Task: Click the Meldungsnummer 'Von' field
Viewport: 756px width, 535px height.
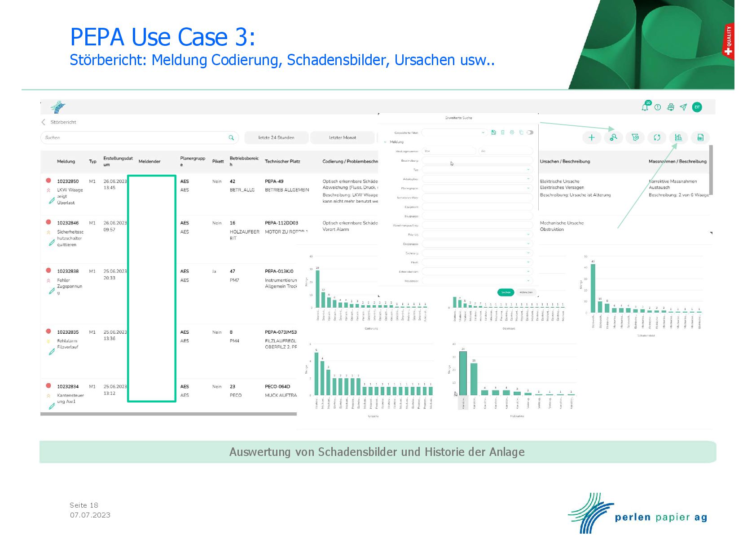Action: 448,151
